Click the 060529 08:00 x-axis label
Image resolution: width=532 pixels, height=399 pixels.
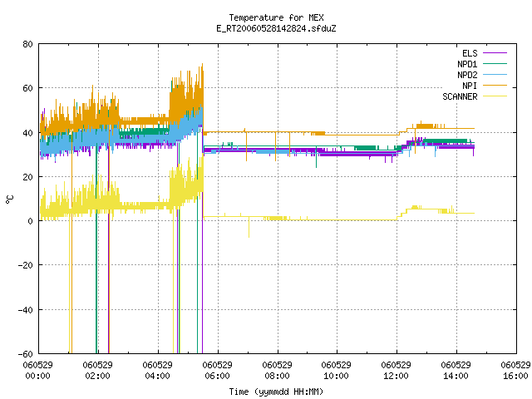[277, 371]
